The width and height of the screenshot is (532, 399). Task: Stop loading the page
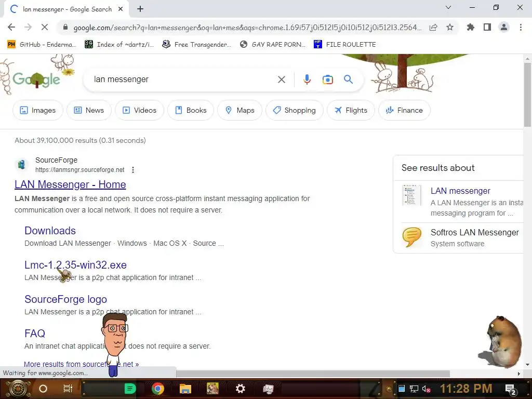tap(45, 27)
